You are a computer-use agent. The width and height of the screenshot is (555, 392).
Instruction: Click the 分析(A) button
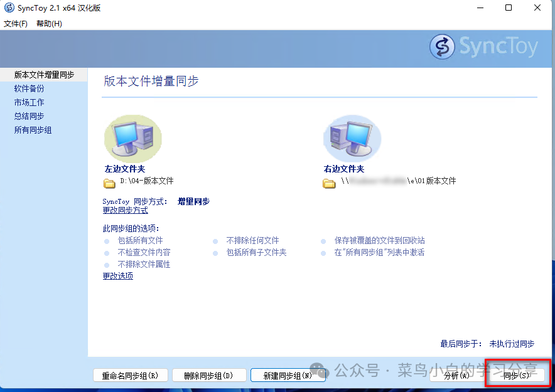[x=456, y=376]
